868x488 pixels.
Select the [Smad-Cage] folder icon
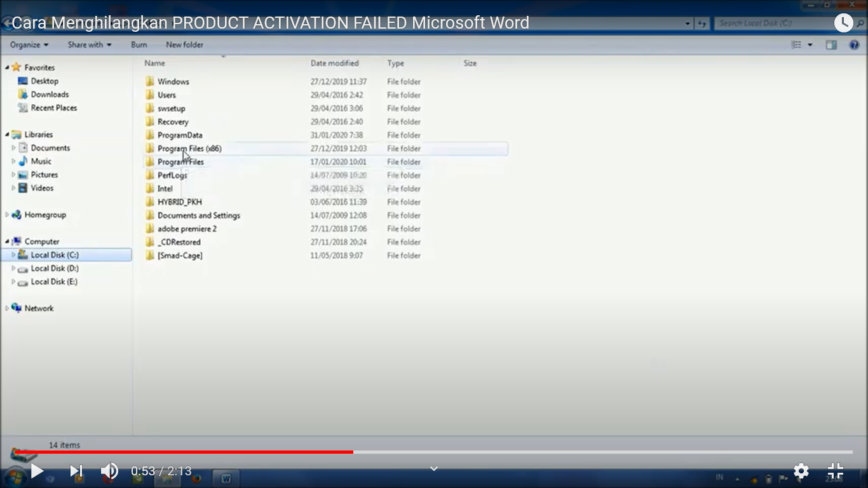[150, 255]
